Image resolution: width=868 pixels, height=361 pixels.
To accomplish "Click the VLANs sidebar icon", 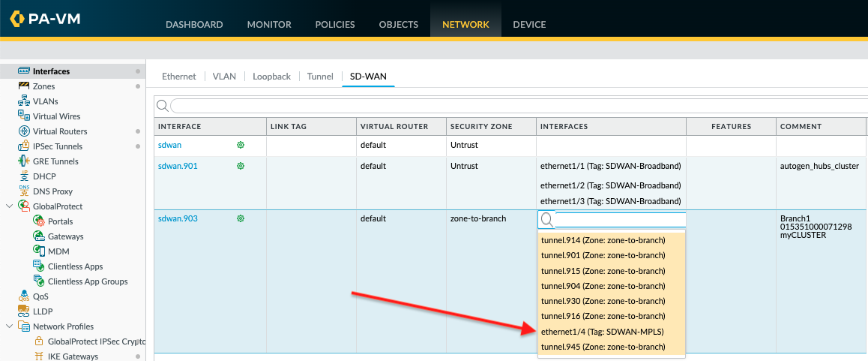I will tap(24, 101).
